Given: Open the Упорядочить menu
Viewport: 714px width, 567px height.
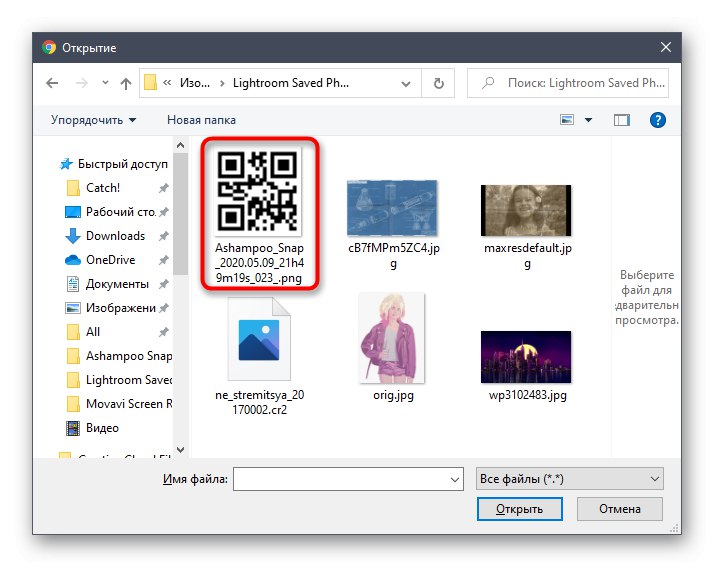Looking at the screenshot, I should pos(93,120).
